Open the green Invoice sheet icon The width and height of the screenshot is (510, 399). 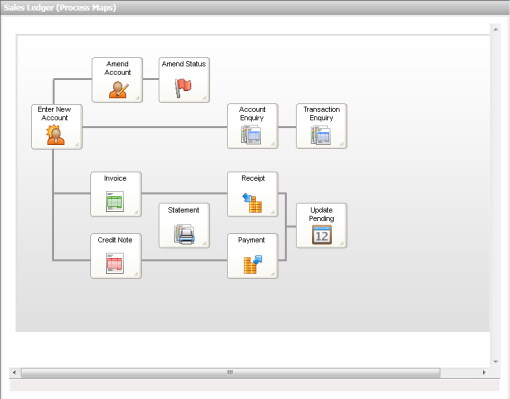[115, 201]
